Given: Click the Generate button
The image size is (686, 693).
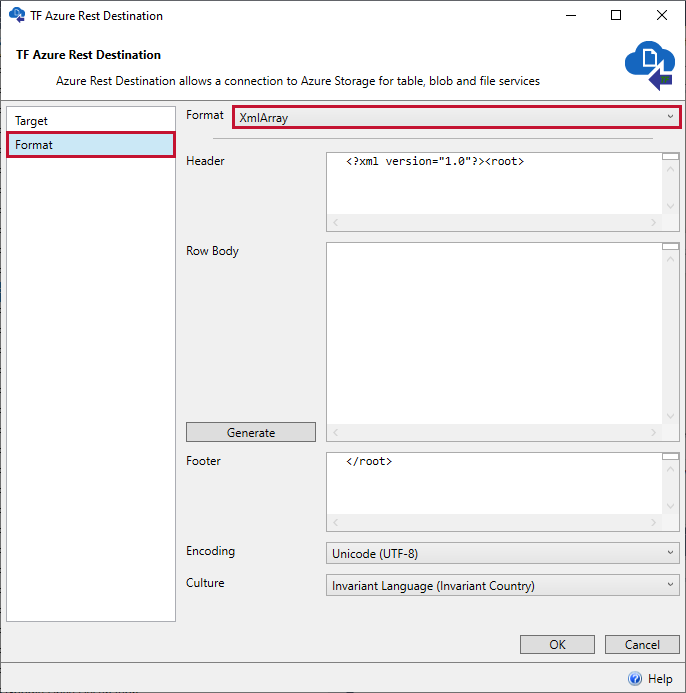Looking at the screenshot, I should pos(251,432).
